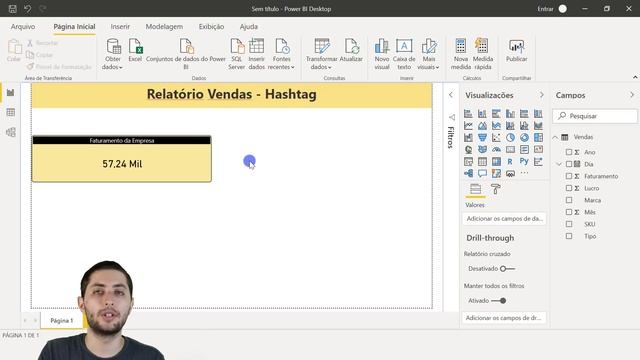Viewport: 640px width, 360px height.
Task: Check the Marca field checkbox
Action: (569, 200)
